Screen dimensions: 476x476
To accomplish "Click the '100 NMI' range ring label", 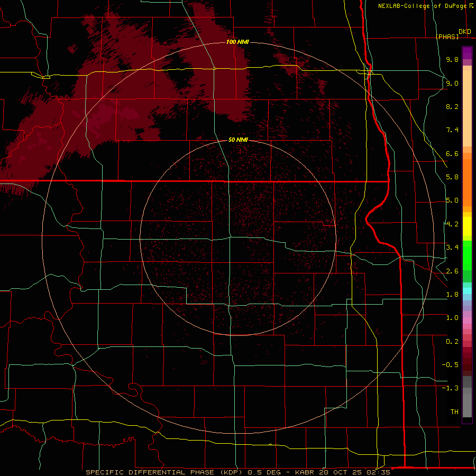I will tap(237, 42).
